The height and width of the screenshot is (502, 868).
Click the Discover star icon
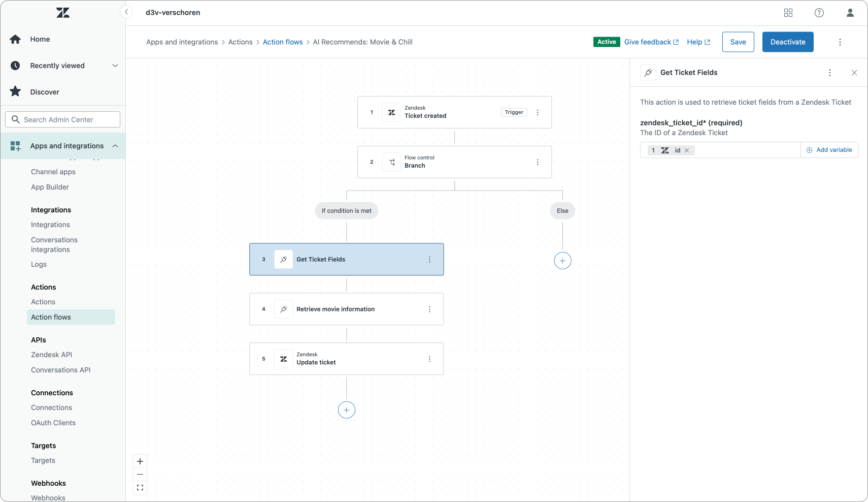pyautogui.click(x=15, y=91)
